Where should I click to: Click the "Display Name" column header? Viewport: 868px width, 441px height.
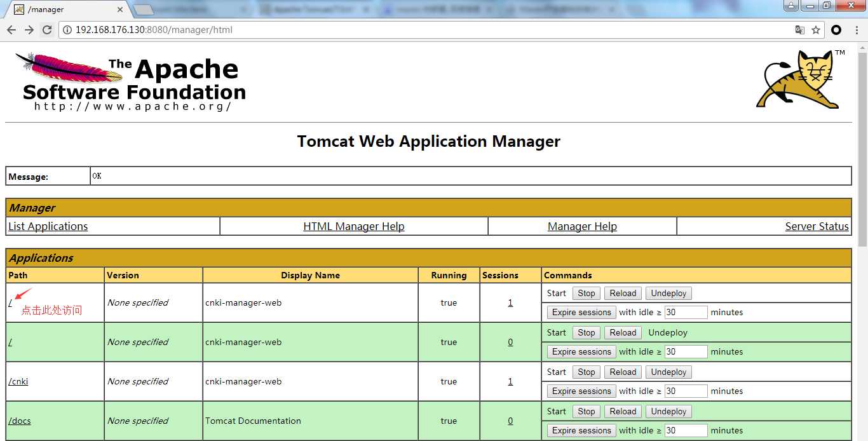pos(310,275)
